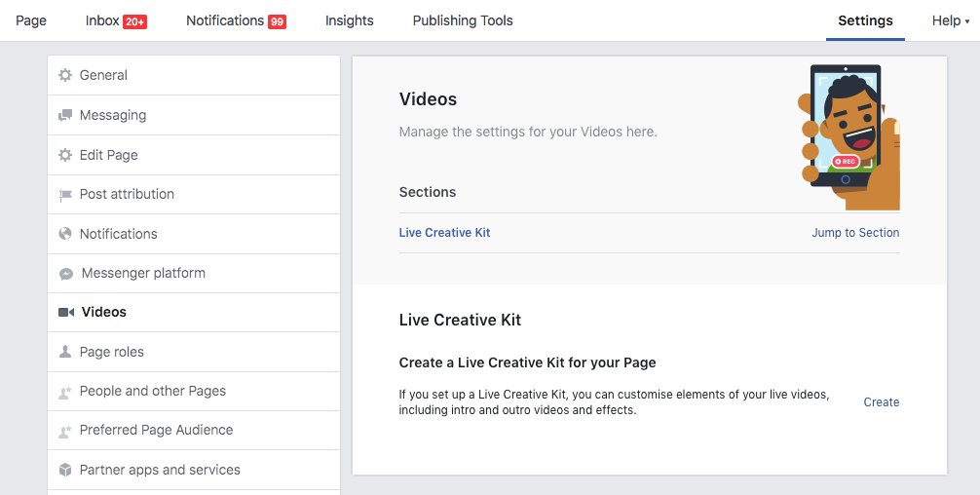Open Partner apps and services settings
Viewport: 980px width, 495px height.
194,470
